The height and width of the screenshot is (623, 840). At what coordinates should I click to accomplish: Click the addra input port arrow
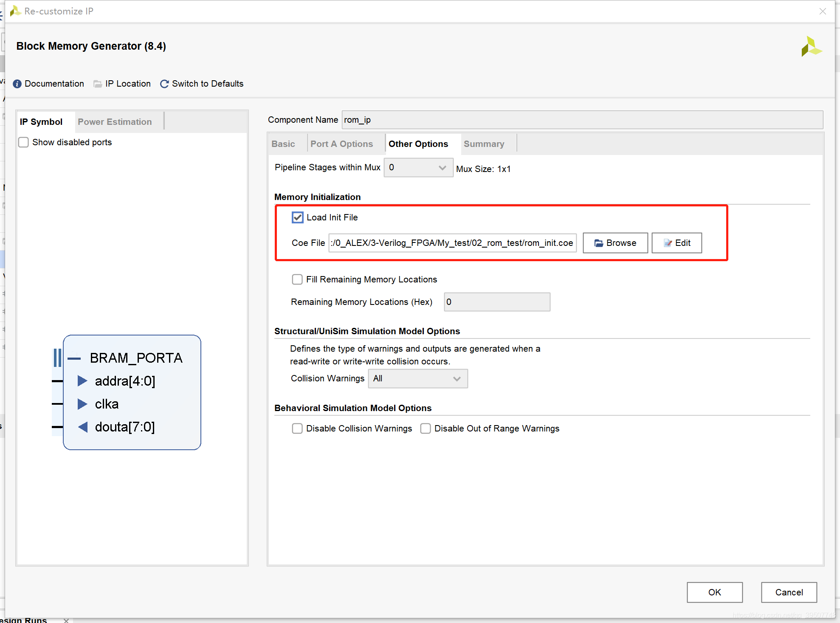[82, 381]
